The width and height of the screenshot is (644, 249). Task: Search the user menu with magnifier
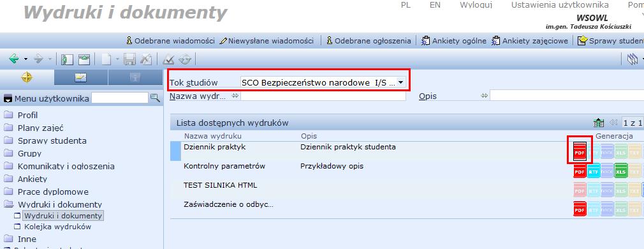point(155,98)
